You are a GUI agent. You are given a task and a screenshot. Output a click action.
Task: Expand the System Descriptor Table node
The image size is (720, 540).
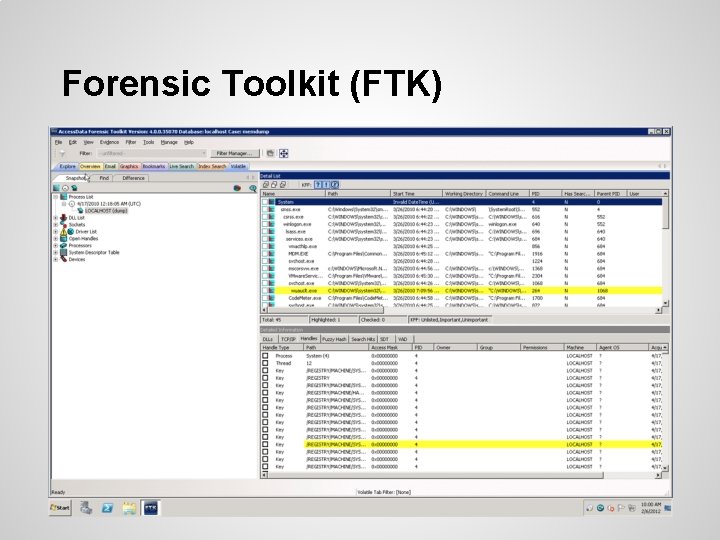(x=56, y=253)
